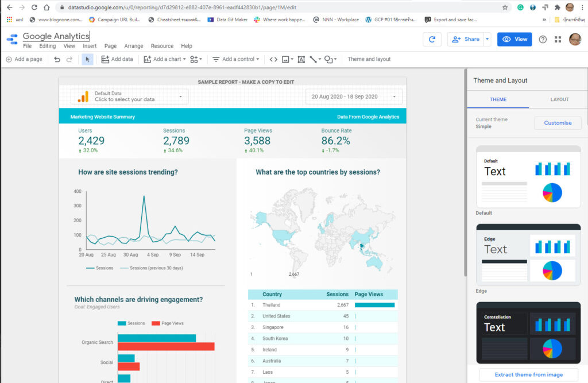Open the Data Gif Maker bookmark
Screen dimensions: 588x383
pos(227,20)
